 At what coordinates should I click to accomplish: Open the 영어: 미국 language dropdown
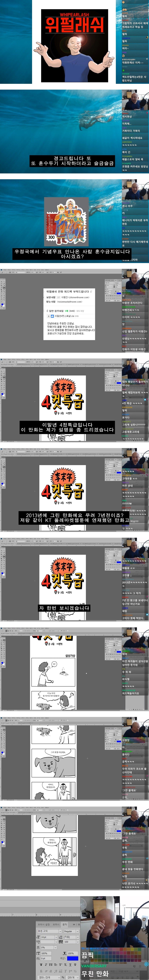(x=49, y=977)
